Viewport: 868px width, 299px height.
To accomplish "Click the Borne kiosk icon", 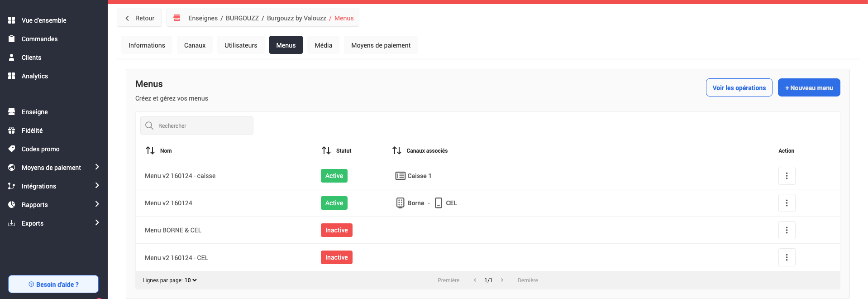I will click(400, 203).
